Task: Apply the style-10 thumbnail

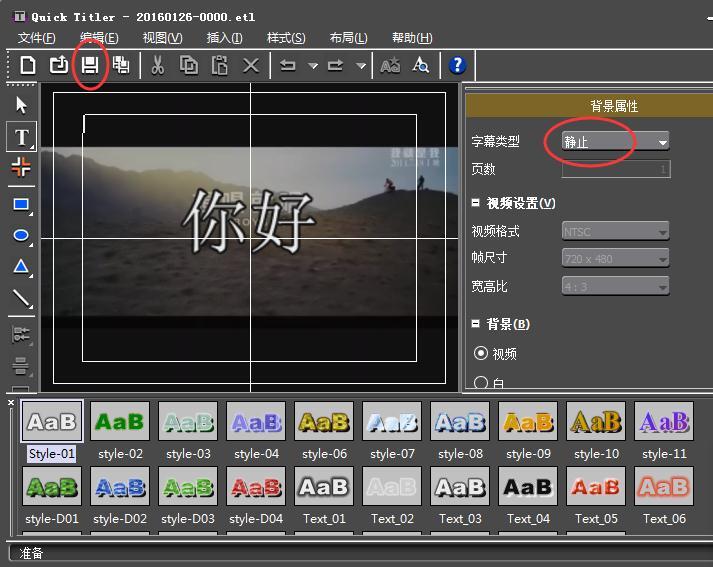Action: pos(596,421)
